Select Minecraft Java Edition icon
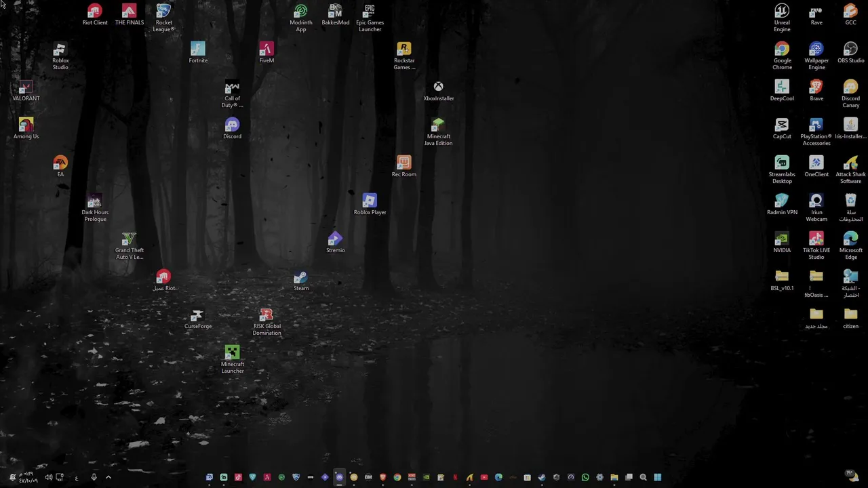Screen dimensions: 868x488 pyautogui.click(x=439, y=132)
